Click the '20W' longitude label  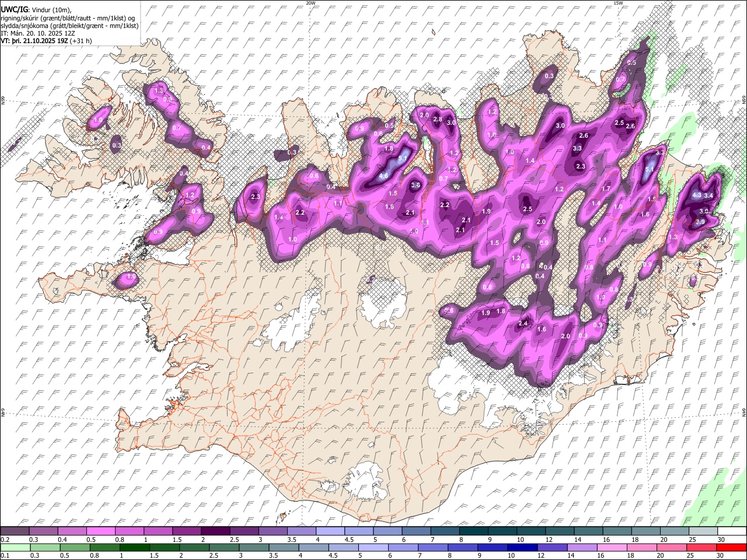click(x=310, y=3)
